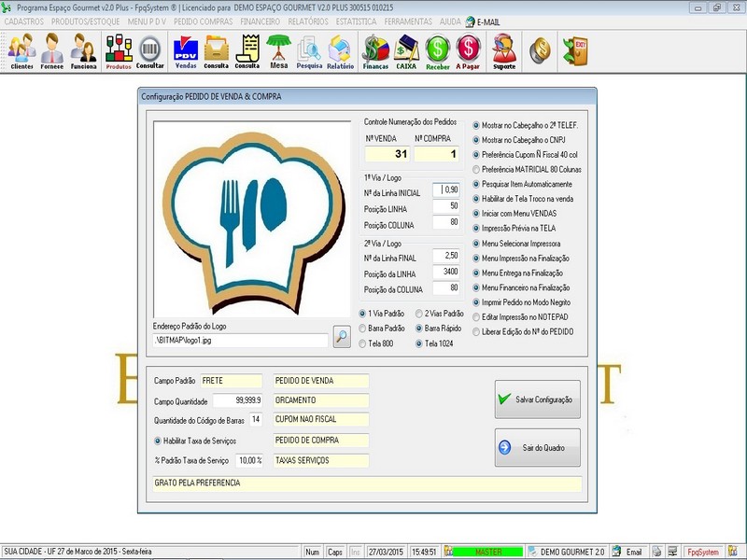This screenshot has height=560, width=747.
Task: Open the red A Pagar dollar icon
Action: [x=468, y=51]
